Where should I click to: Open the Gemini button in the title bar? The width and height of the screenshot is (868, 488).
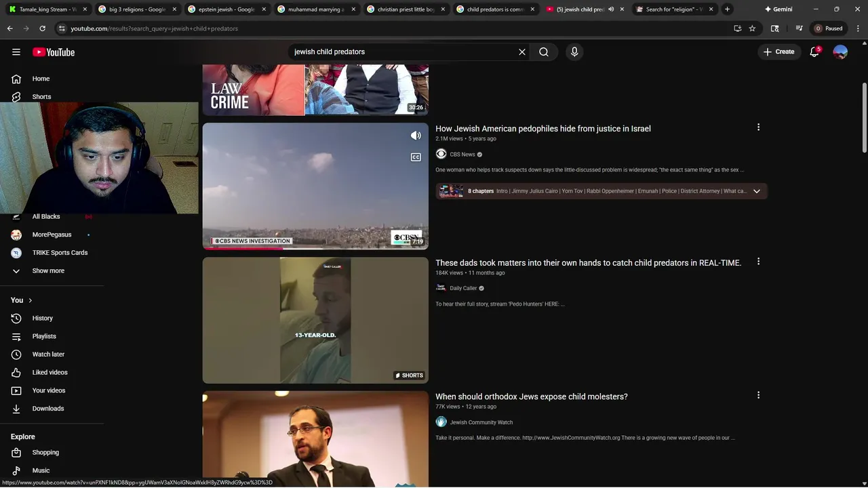pos(778,9)
